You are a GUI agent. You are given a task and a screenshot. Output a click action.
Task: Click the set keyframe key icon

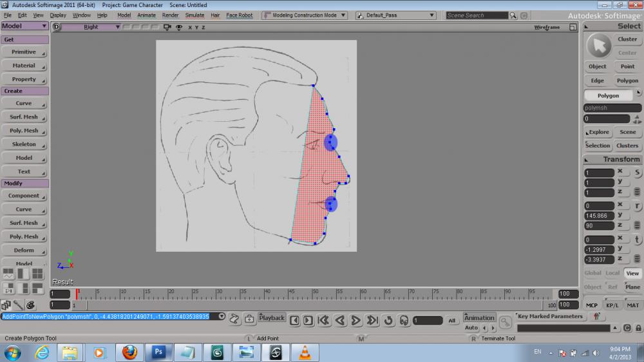click(506, 320)
